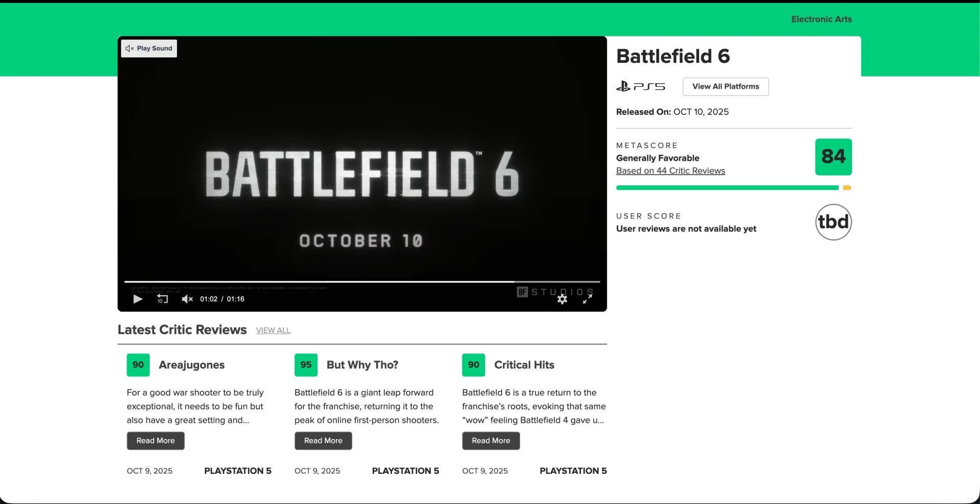Play the Battlefield 6 trailer video

pyautogui.click(x=138, y=299)
